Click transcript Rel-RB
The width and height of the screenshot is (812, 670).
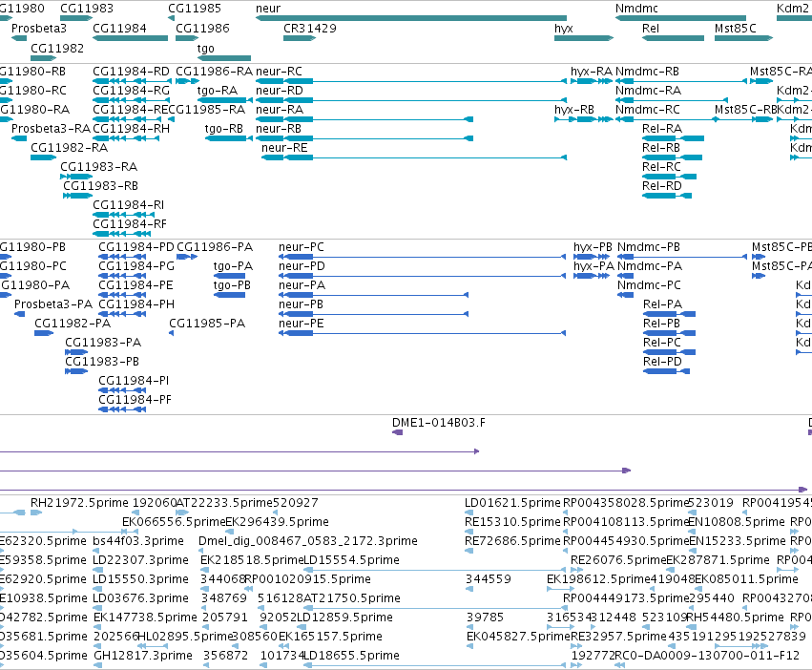(661, 148)
